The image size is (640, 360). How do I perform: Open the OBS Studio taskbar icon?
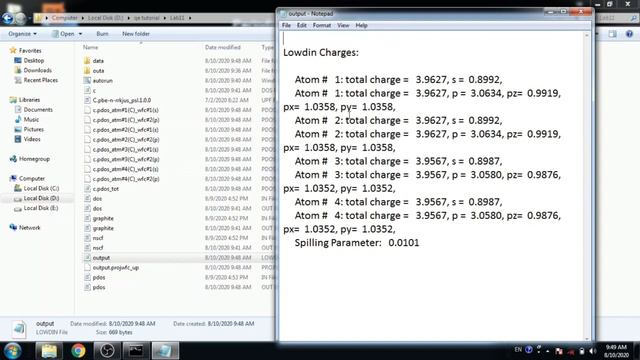pos(107,351)
